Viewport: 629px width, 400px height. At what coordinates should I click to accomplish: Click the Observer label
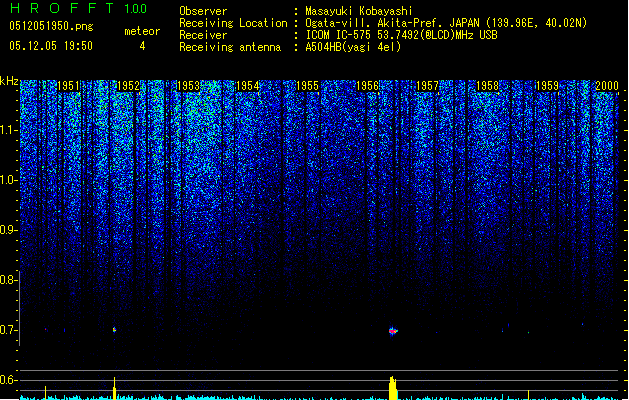(203, 11)
